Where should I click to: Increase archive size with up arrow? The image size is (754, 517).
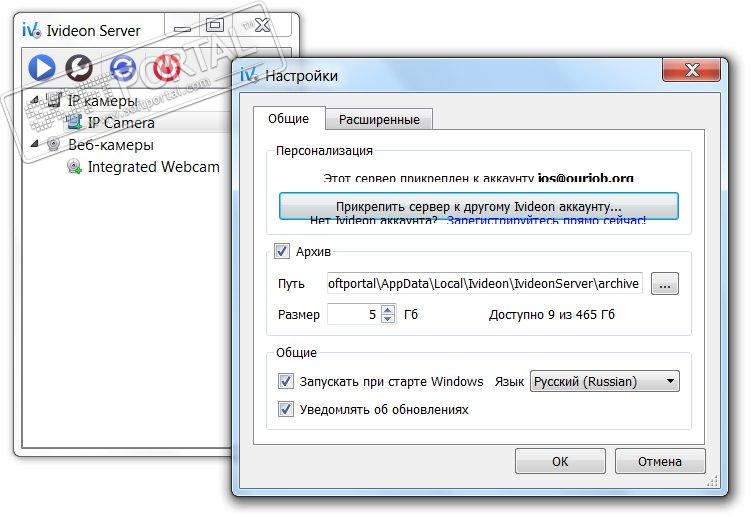(x=388, y=309)
